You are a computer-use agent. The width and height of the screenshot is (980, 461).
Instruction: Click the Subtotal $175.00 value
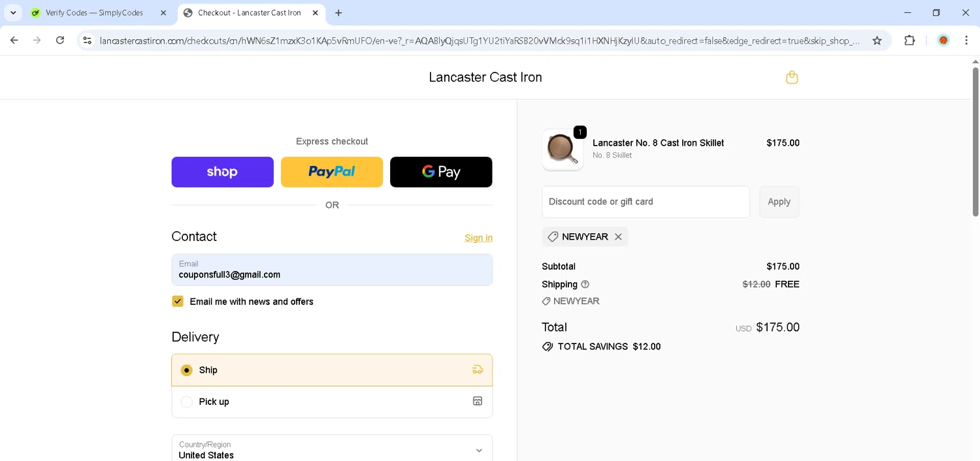[783, 266]
